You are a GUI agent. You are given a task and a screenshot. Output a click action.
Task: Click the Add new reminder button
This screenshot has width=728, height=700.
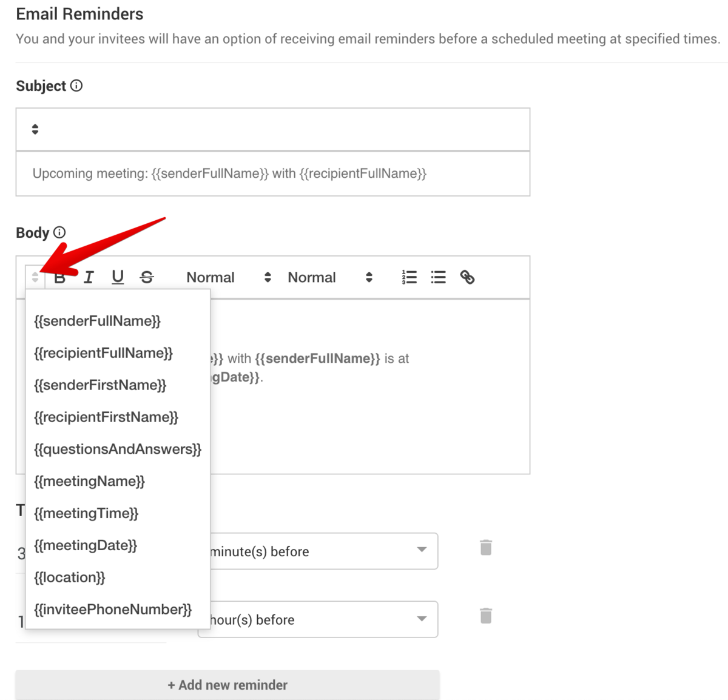point(227,685)
